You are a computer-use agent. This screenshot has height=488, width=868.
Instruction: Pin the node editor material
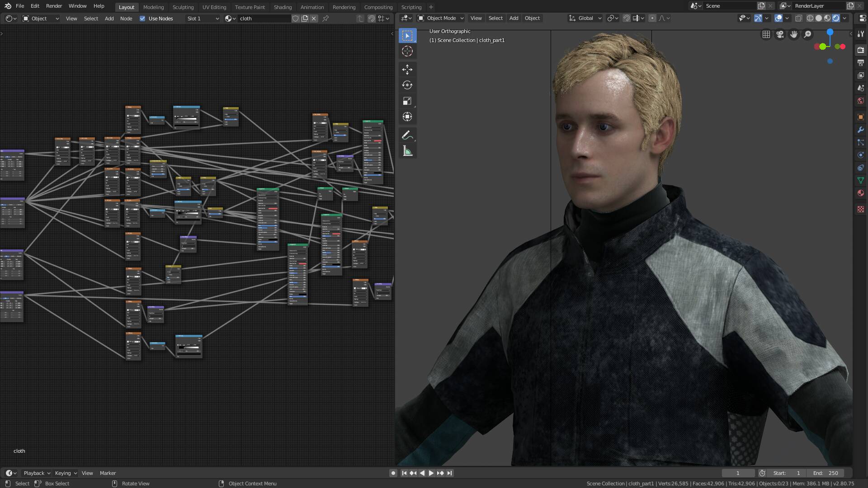coord(325,19)
